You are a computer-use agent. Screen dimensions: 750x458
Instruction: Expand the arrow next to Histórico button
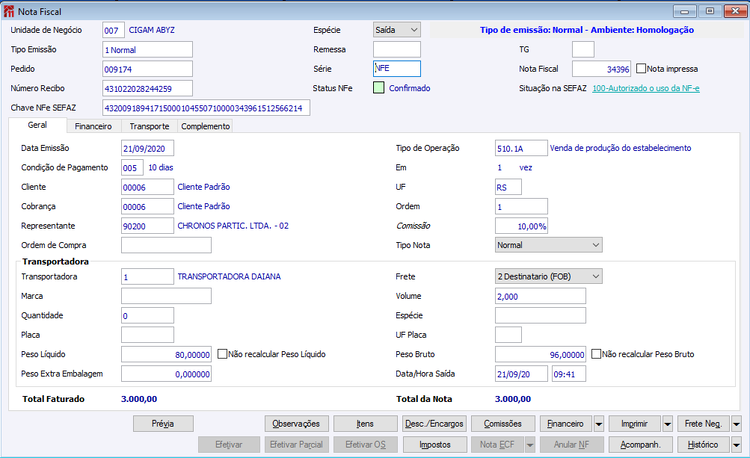[x=737, y=445]
